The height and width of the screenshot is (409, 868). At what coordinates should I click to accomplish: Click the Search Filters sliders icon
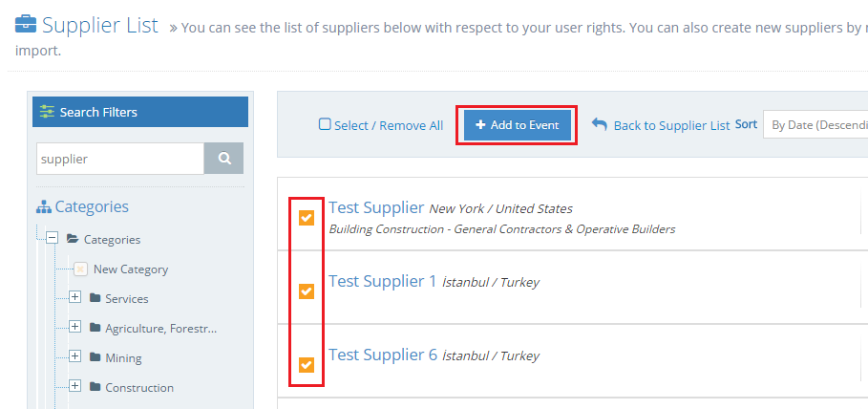coord(47,112)
